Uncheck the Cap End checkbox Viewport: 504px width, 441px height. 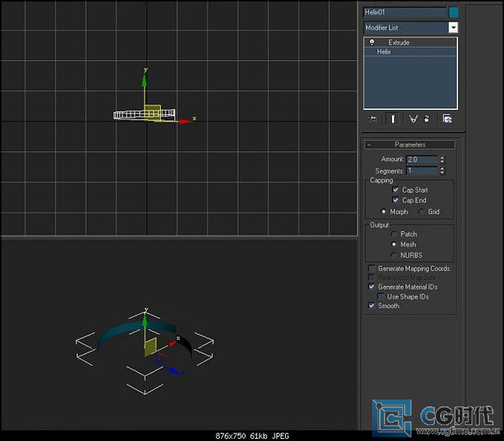coord(396,200)
